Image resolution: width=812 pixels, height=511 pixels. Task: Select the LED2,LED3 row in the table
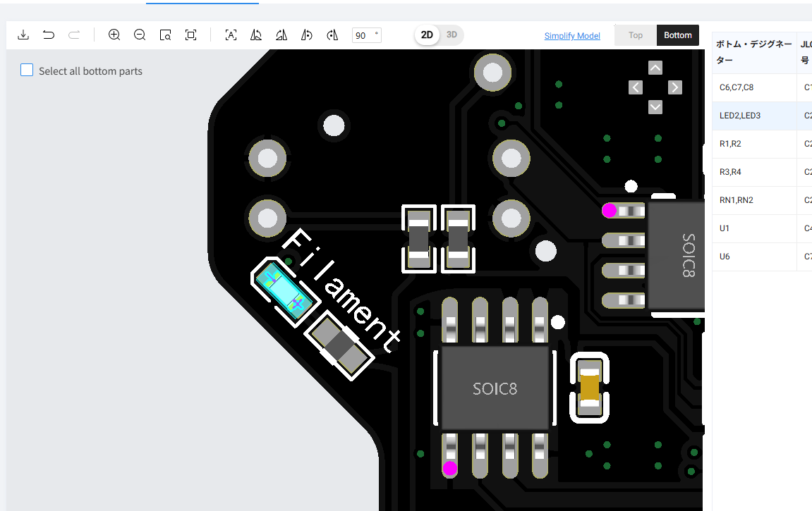tap(763, 116)
